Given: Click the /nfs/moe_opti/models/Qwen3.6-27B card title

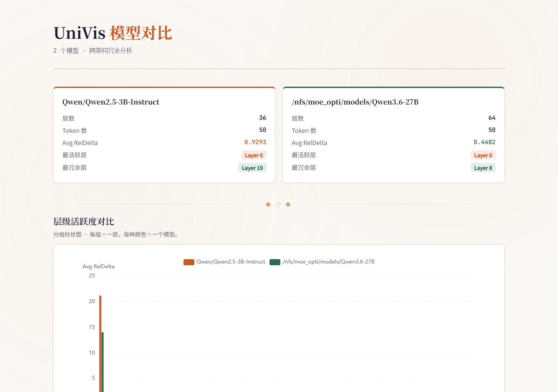Looking at the screenshot, I should tap(355, 102).
